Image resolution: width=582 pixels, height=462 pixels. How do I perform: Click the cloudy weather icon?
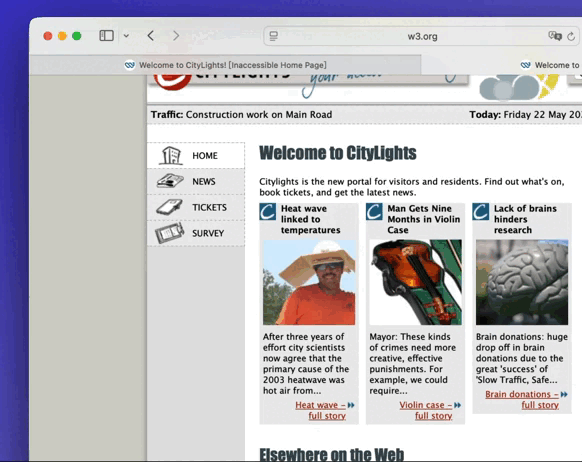[x=509, y=88]
